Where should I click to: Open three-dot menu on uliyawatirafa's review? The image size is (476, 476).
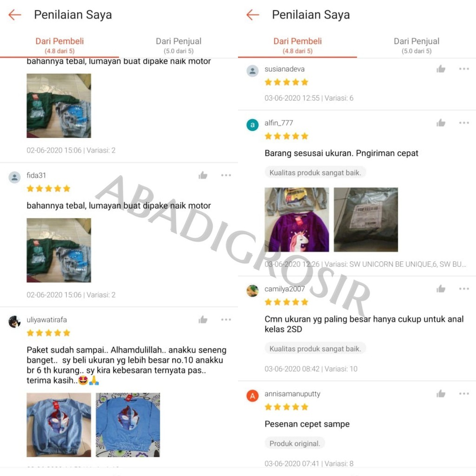pyautogui.click(x=226, y=319)
